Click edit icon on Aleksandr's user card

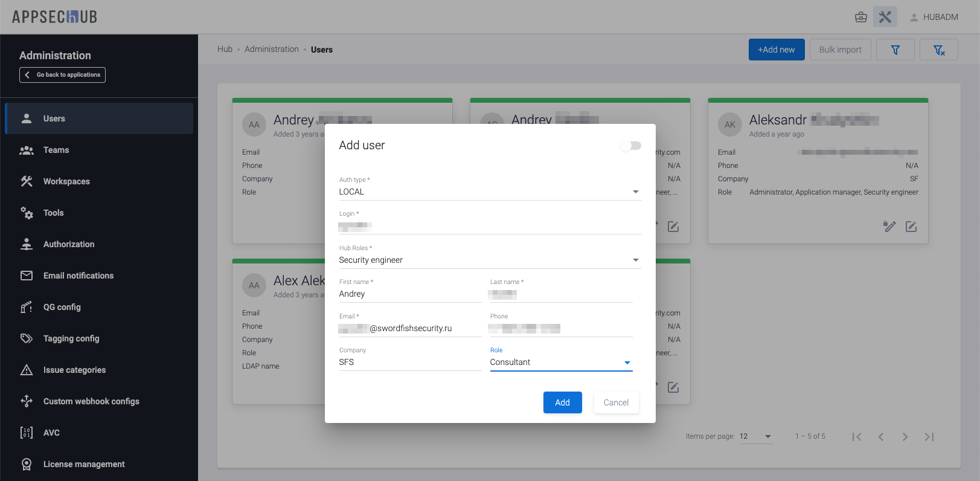[x=911, y=227]
